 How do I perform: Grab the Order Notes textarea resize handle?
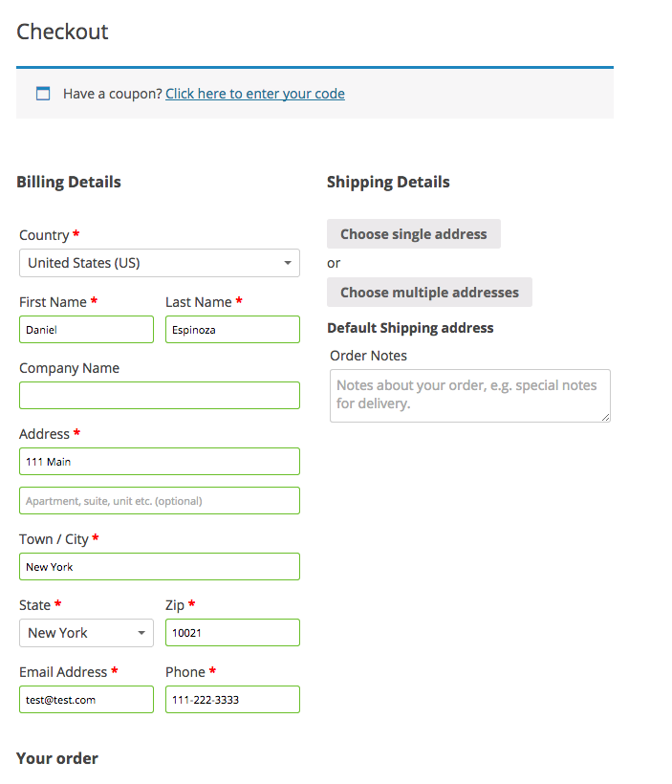tap(604, 416)
